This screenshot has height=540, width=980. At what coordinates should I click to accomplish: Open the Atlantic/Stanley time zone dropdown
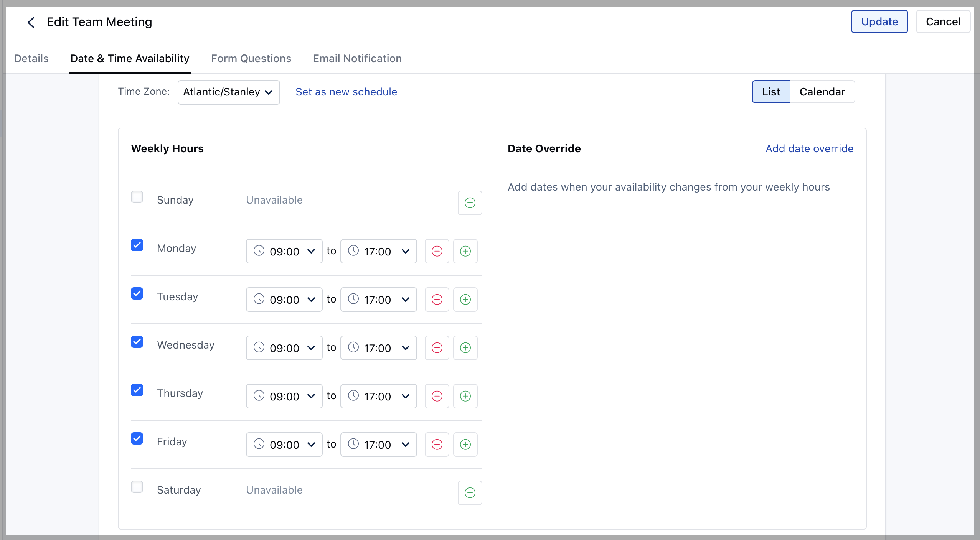pyautogui.click(x=228, y=92)
